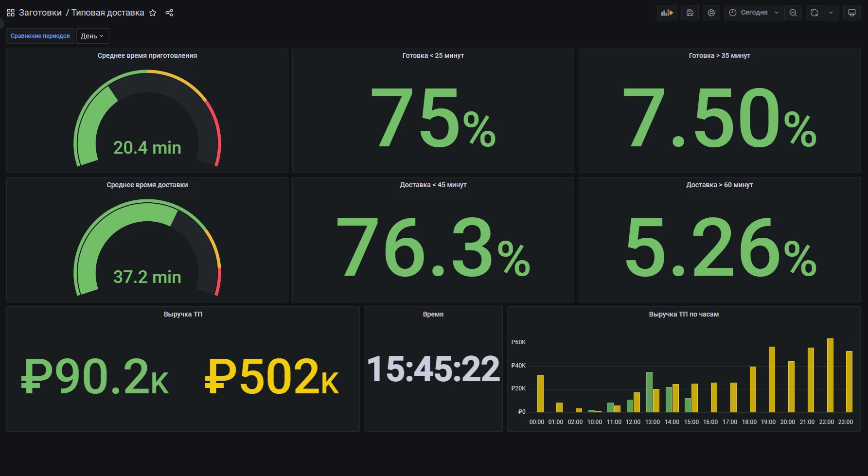Open the dashboards grid icon
This screenshot has width=868, height=476.
11,13
